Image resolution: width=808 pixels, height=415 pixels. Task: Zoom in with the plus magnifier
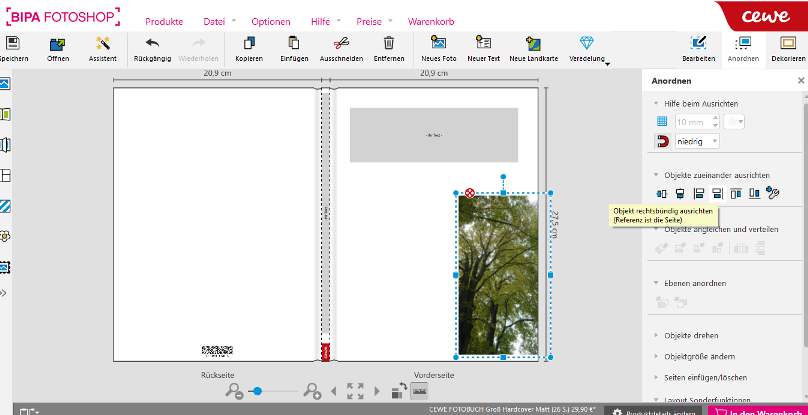pos(312,391)
